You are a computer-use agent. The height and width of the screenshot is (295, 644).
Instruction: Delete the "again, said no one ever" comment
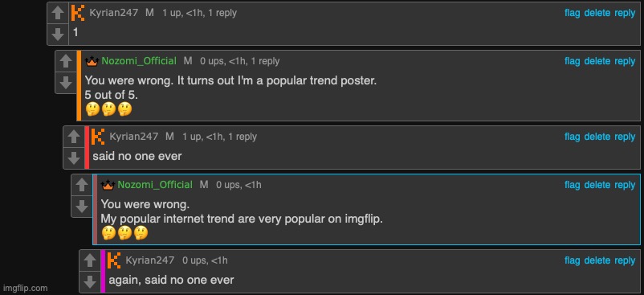tap(597, 260)
